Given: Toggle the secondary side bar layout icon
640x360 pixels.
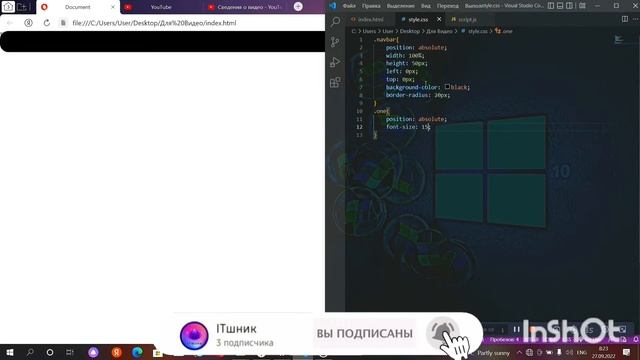Looking at the screenshot, I should click(x=569, y=6).
